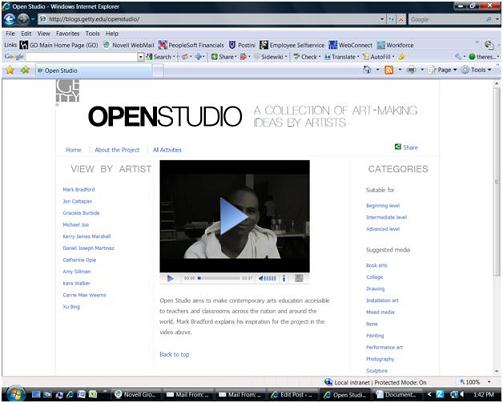Click the AutoFill toolbar button
Viewport: 503px width, 403px height.
pyautogui.click(x=377, y=57)
